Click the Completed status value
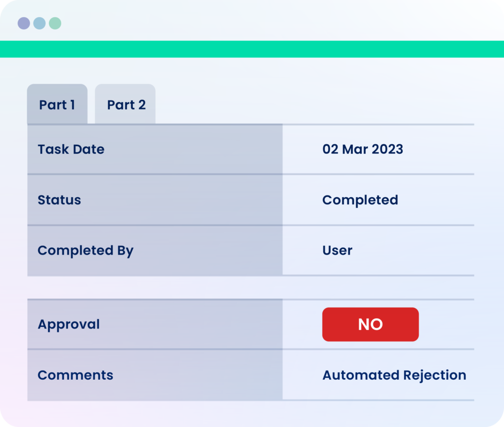The width and height of the screenshot is (504, 427). tap(360, 200)
